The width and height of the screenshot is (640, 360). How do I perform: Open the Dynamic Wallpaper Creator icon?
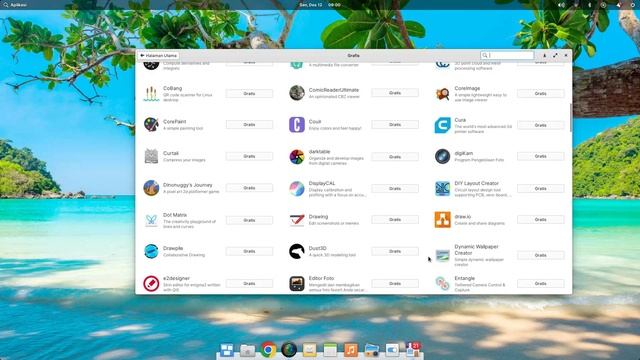point(442,255)
